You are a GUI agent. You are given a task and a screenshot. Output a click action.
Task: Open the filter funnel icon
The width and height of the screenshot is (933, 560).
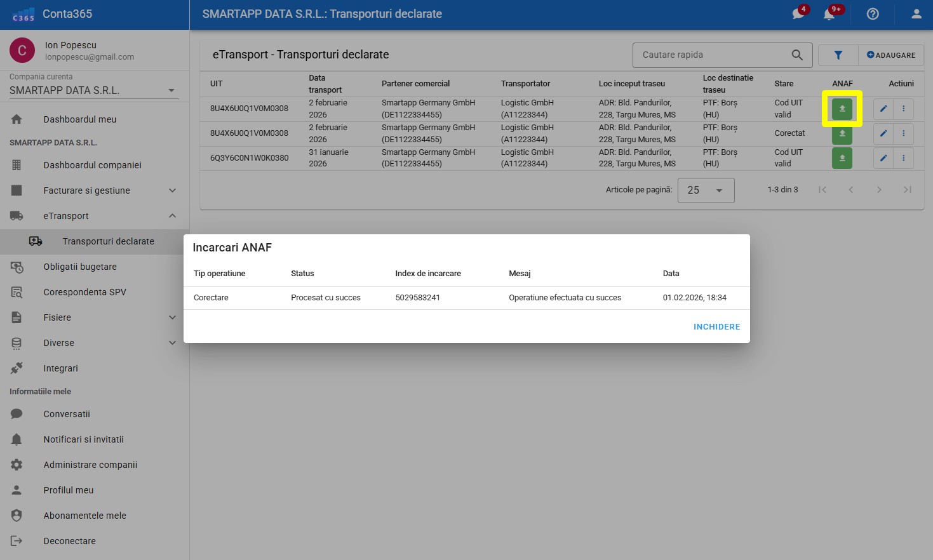pyautogui.click(x=838, y=55)
